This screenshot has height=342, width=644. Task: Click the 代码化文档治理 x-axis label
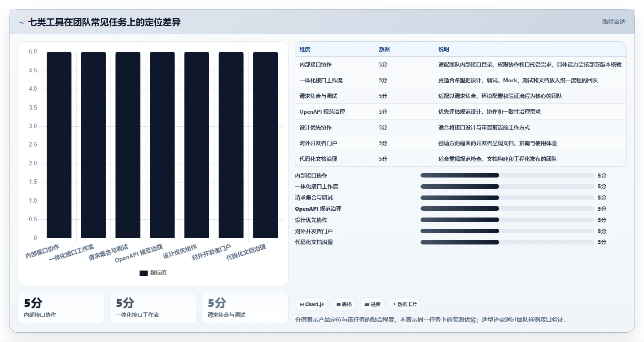pos(246,252)
